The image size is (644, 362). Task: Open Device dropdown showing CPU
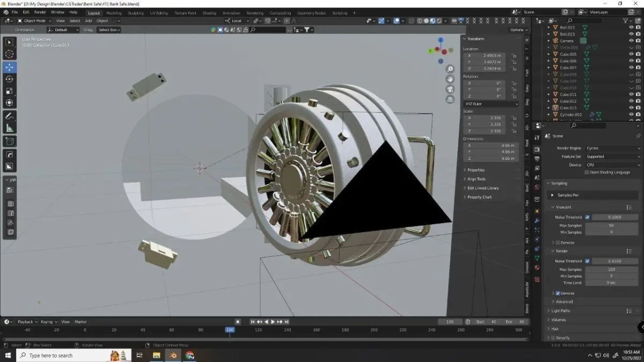[613, 165]
